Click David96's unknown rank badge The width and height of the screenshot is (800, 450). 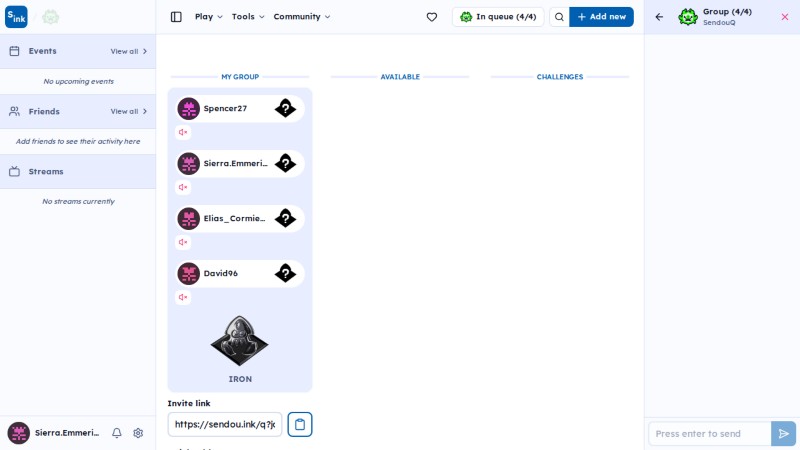(x=285, y=273)
